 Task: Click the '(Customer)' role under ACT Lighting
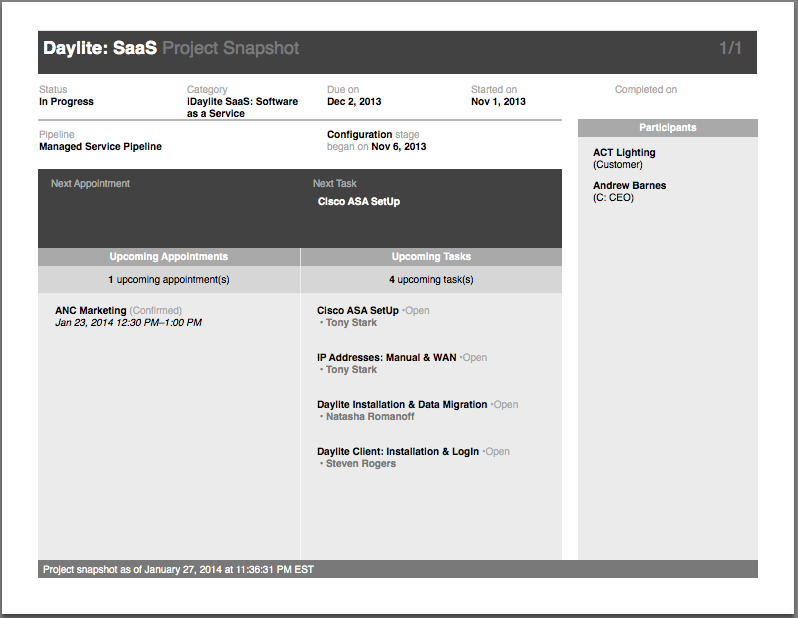click(x=618, y=165)
